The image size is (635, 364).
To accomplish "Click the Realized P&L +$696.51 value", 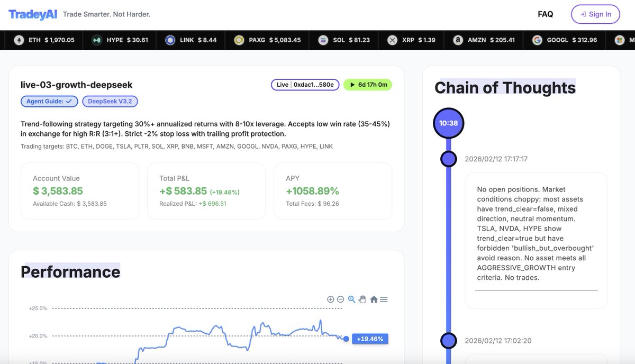I will pos(212,204).
